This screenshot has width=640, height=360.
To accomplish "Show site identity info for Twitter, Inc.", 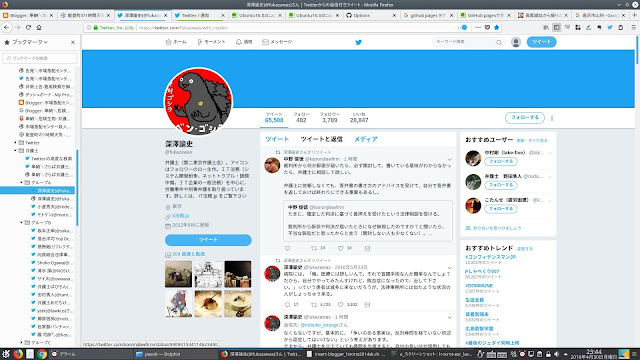I will 113,28.
